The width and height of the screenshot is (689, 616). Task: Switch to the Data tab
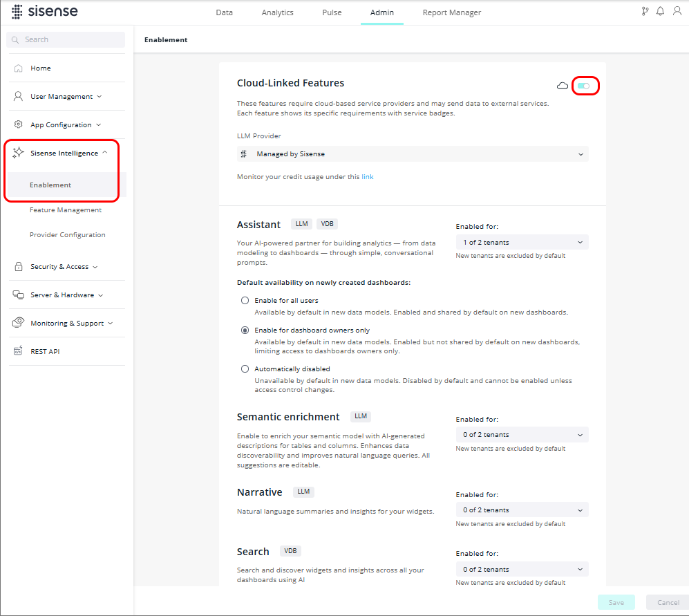(224, 12)
